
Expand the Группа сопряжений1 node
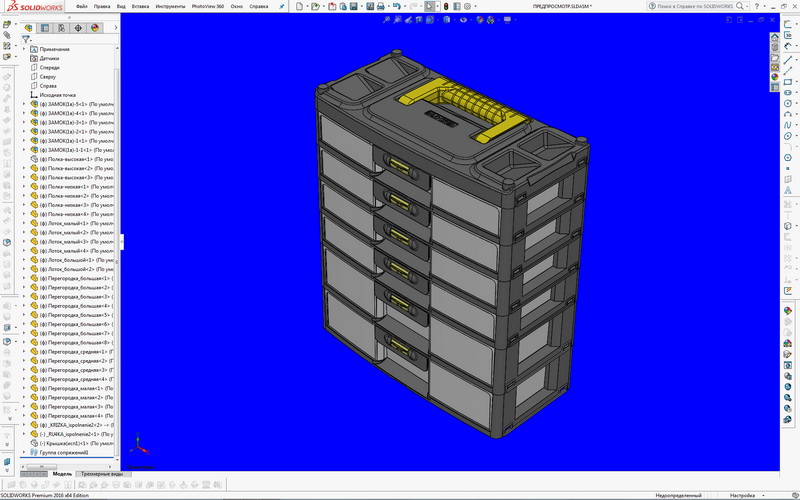tap(23, 452)
